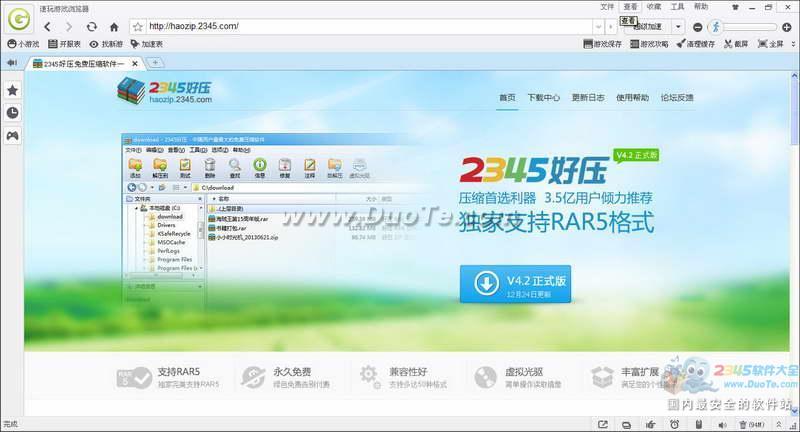Click the clear cache broom button
This screenshot has width=800, height=432.
(696, 44)
